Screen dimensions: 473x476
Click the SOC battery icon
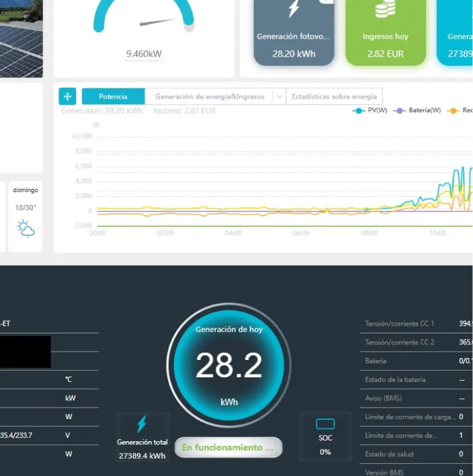point(325,424)
